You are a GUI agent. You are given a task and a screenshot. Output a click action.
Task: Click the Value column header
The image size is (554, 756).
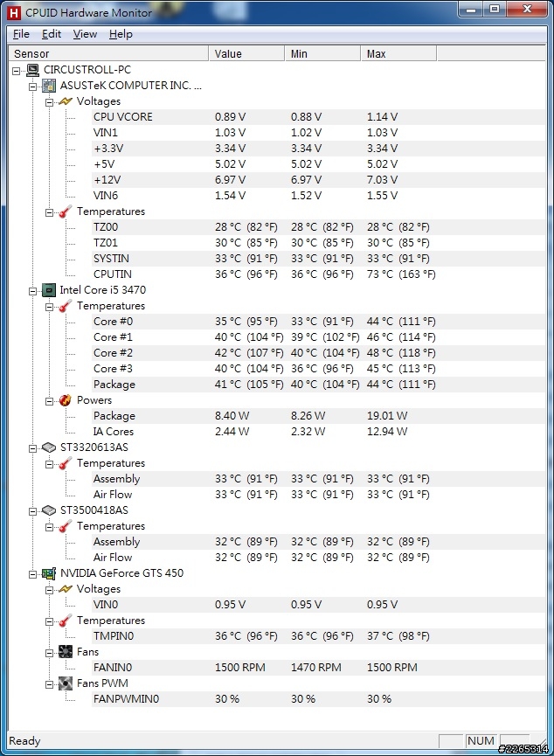coord(246,53)
